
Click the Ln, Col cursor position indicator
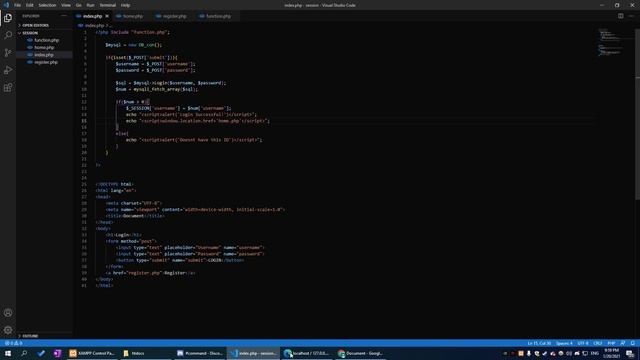[x=539, y=343]
